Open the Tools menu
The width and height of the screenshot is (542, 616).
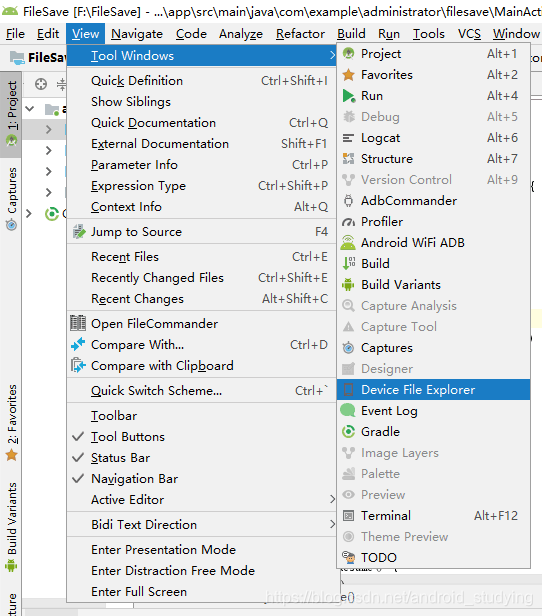[x=428, y=34]
